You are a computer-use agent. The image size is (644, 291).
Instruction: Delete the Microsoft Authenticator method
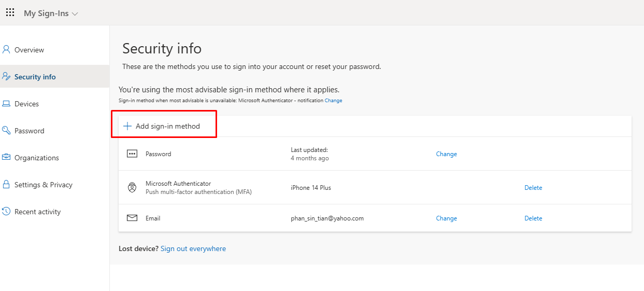click(533, 188)
